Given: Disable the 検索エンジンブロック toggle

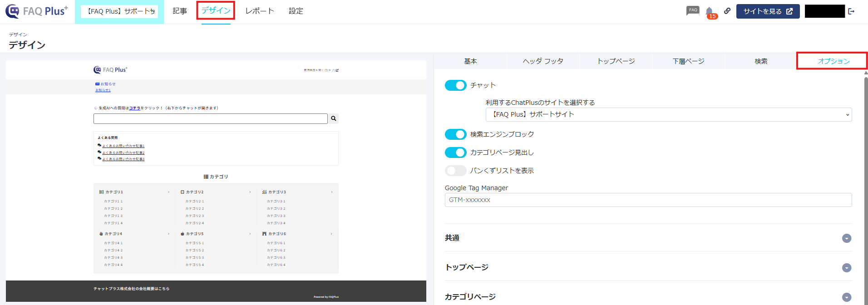Looking at the screenshot, I should (456, 134).
